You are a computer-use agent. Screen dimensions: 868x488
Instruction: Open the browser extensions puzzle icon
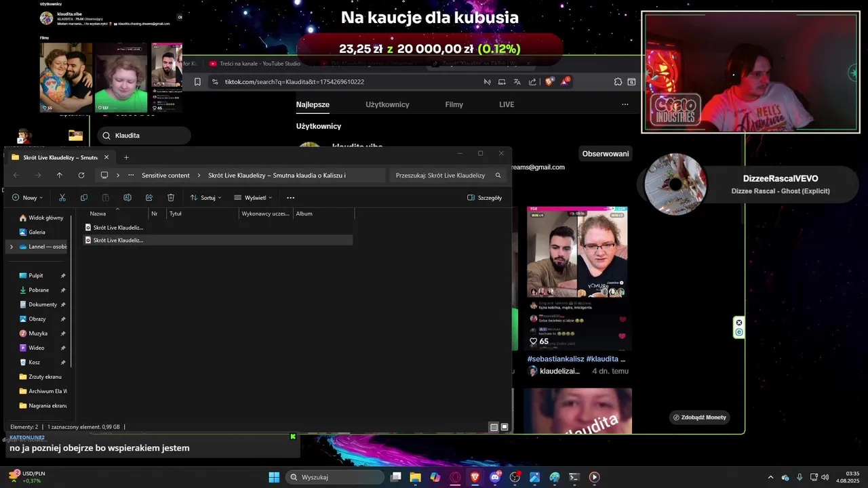pyautogui.click(x=618, y=82)
